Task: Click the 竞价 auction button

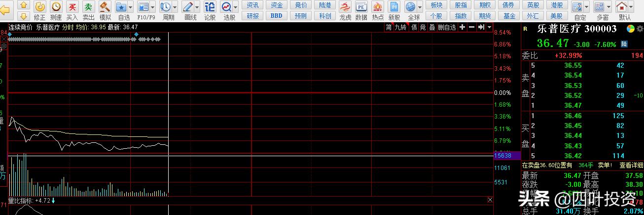Action: (301, 5)
